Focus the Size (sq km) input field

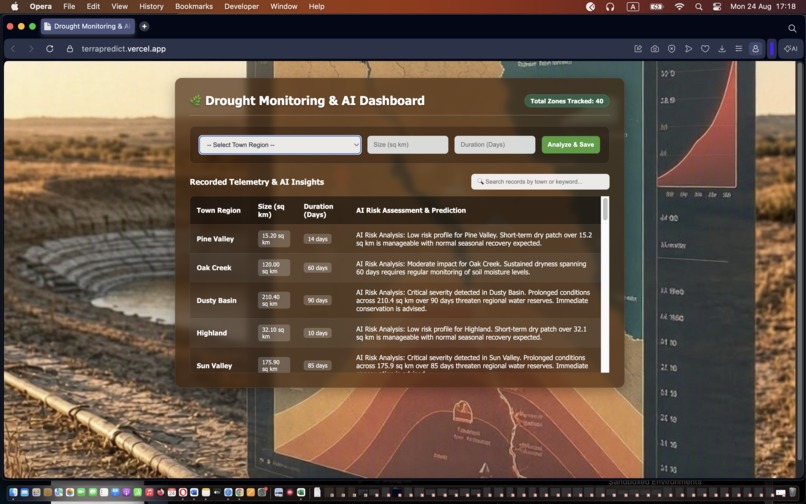408,145
